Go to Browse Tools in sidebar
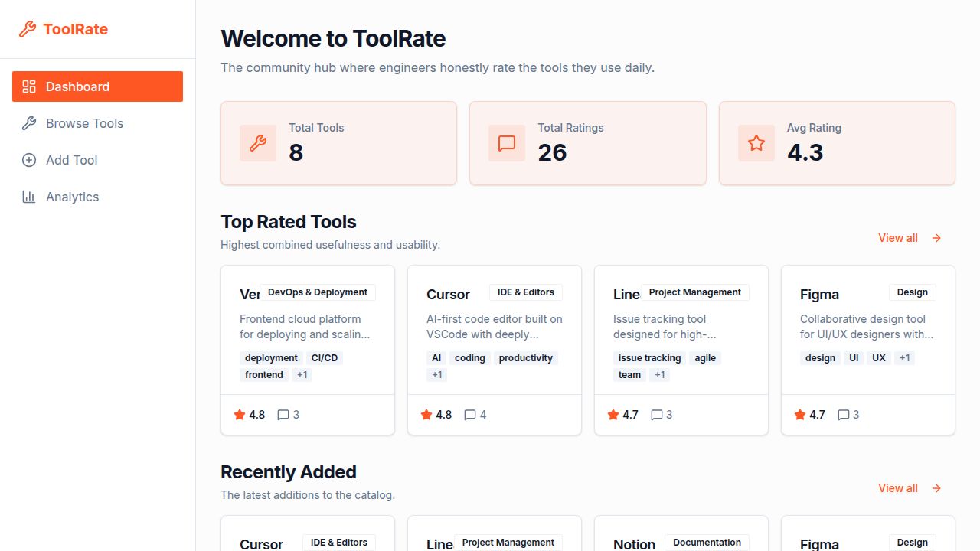Viewport: 980px width, 551px height. (x=97, y=123)
